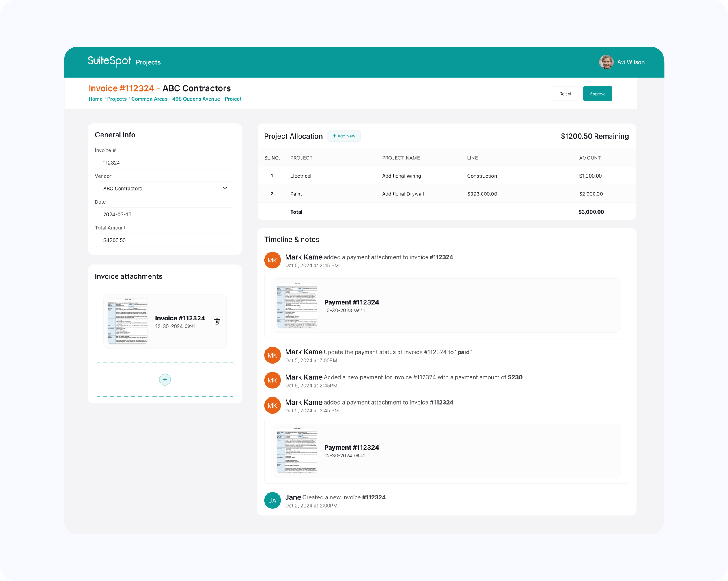Open the Common Areas - 498 Queens Avenue link
The image size is (728, 581).
point(186,99)
